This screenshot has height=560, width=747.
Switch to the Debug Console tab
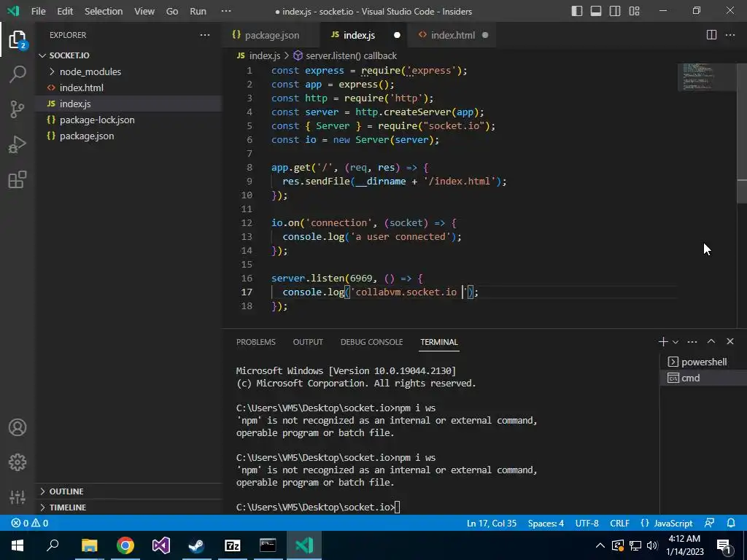371,342
